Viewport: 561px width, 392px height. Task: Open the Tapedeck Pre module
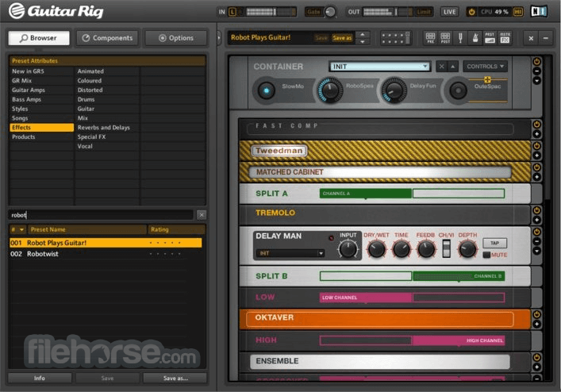(430, 37)
